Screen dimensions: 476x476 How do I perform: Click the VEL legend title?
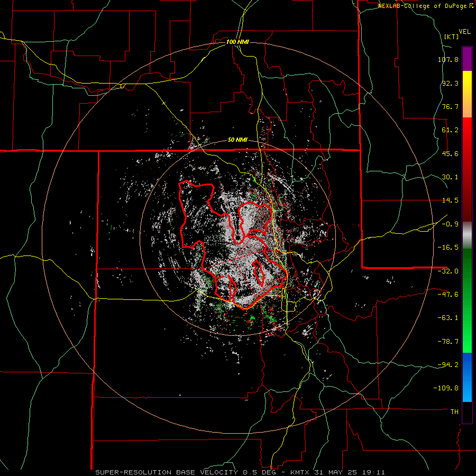click(x=465, y=32)
